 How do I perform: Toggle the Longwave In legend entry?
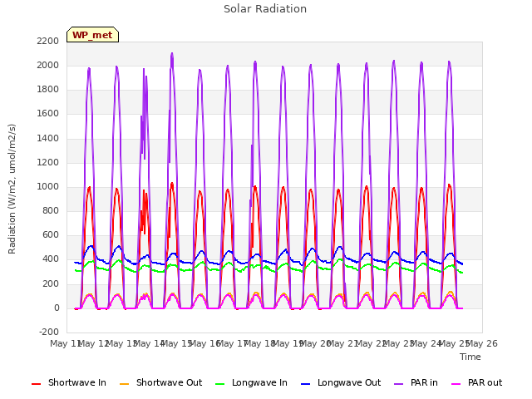coord(251,382)
